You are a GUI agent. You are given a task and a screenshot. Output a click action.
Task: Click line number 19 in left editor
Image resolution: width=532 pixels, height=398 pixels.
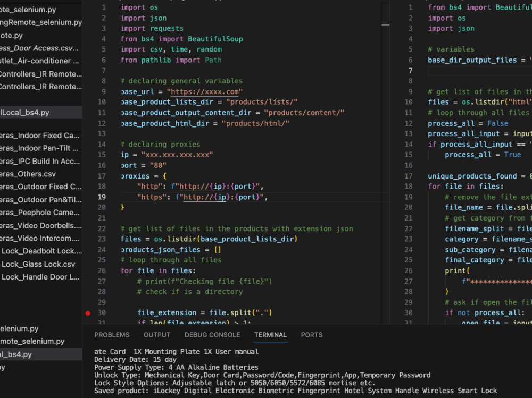click(102, 197)
